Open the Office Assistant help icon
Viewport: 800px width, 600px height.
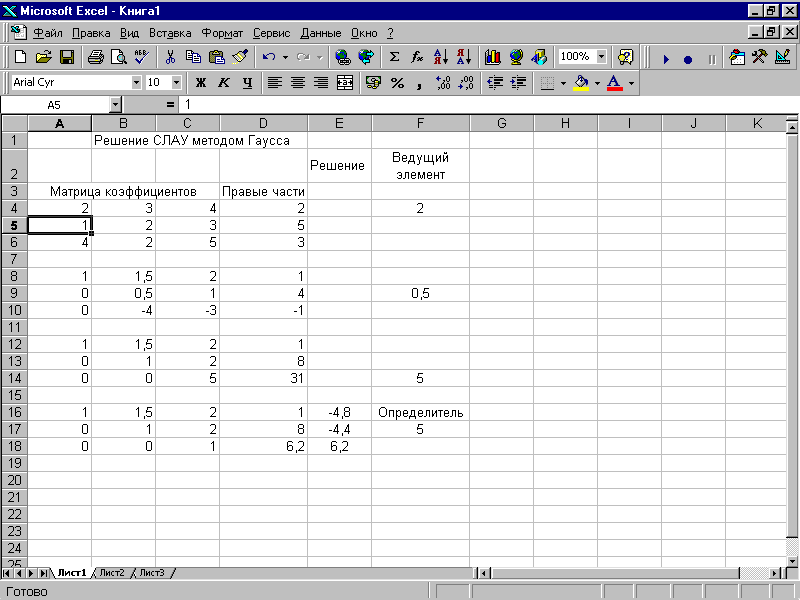pyautogui.click(x=625, y=57)
